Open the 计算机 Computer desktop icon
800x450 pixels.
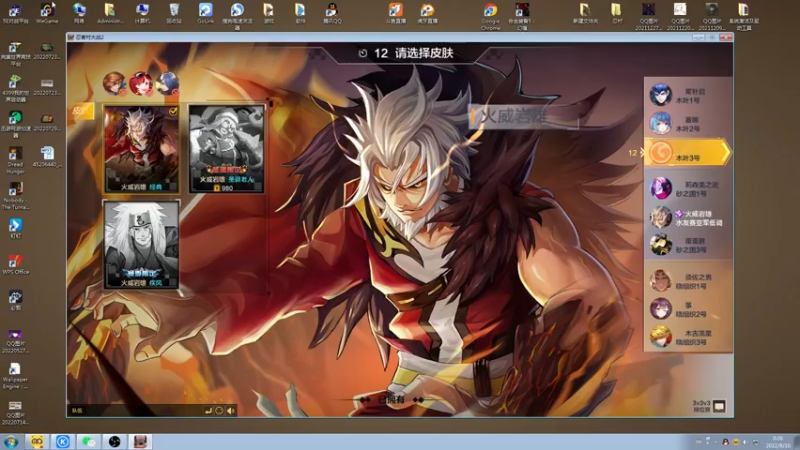(142, 13)
